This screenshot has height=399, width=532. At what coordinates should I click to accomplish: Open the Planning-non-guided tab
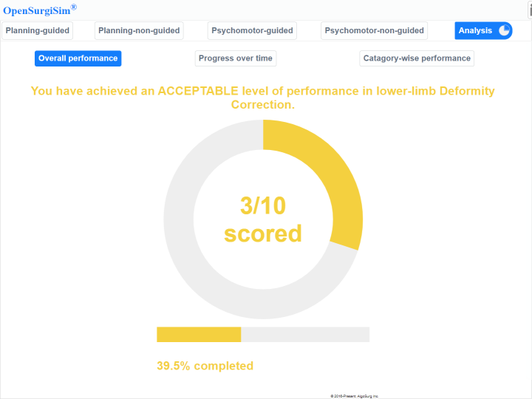pos(139,30)
